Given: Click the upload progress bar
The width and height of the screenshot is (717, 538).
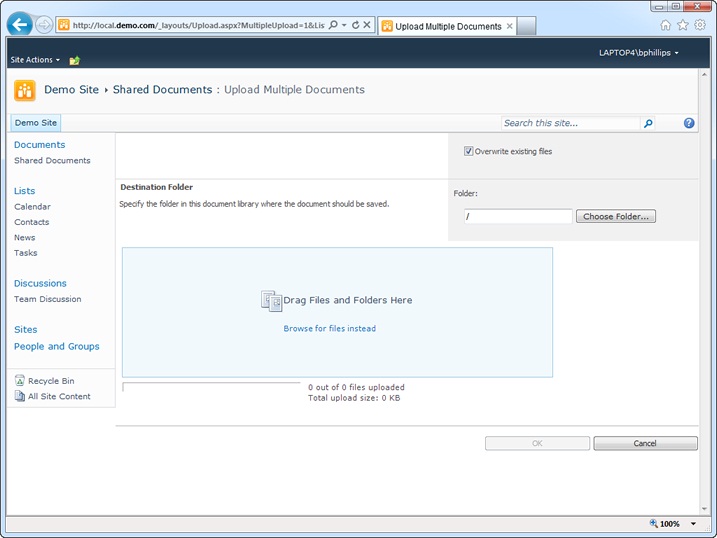Looking at the screenshot, I should click(211, 387).
